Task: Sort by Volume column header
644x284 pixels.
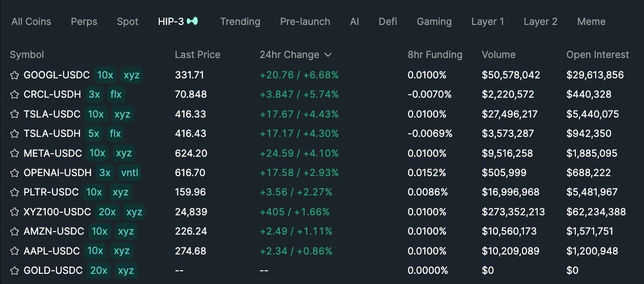Action: click(x=499, y=55)
